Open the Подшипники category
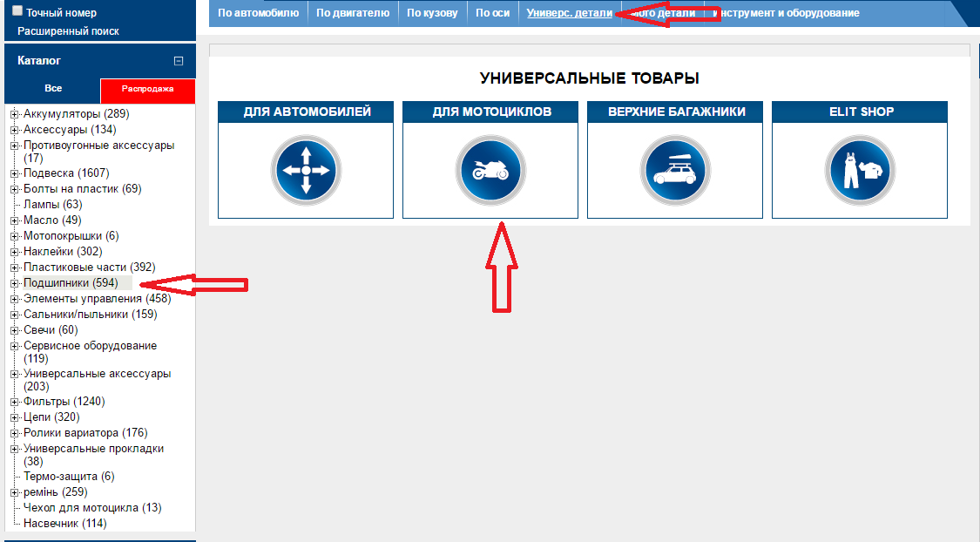980x542 pixels. [x=70, y=283]
